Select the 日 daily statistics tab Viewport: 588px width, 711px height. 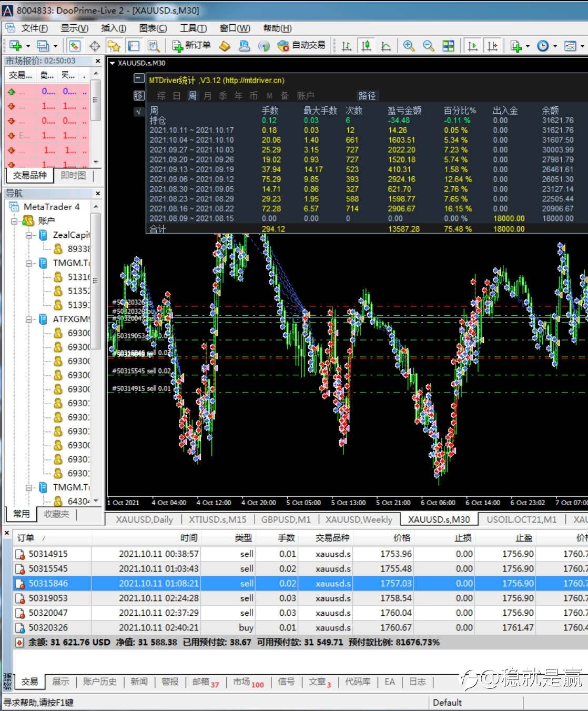(x=177, y=96)
